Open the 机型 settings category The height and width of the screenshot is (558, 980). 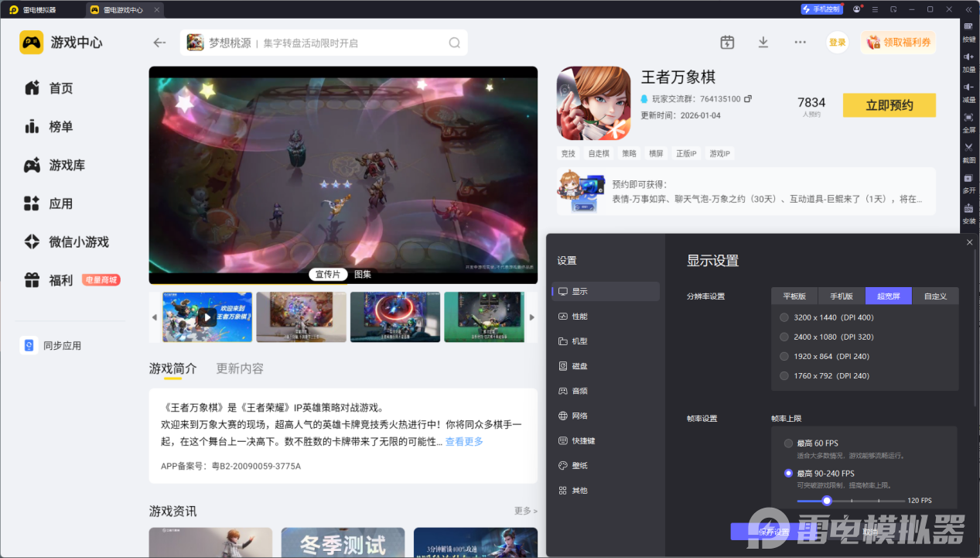606,341
